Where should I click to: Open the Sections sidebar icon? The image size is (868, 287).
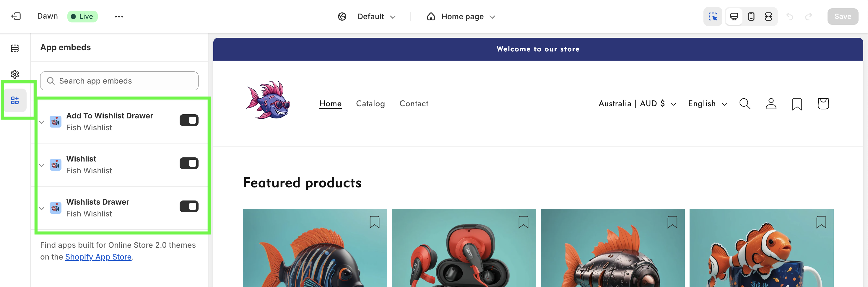coord(15,48)
